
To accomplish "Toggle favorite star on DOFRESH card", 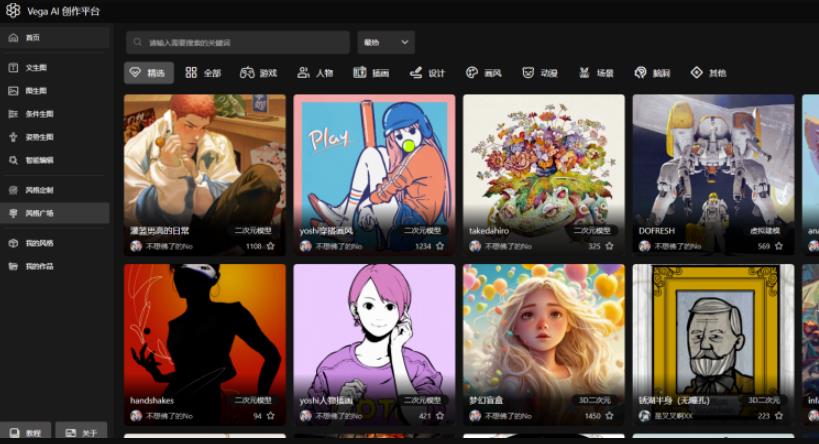I will (779, 246).
